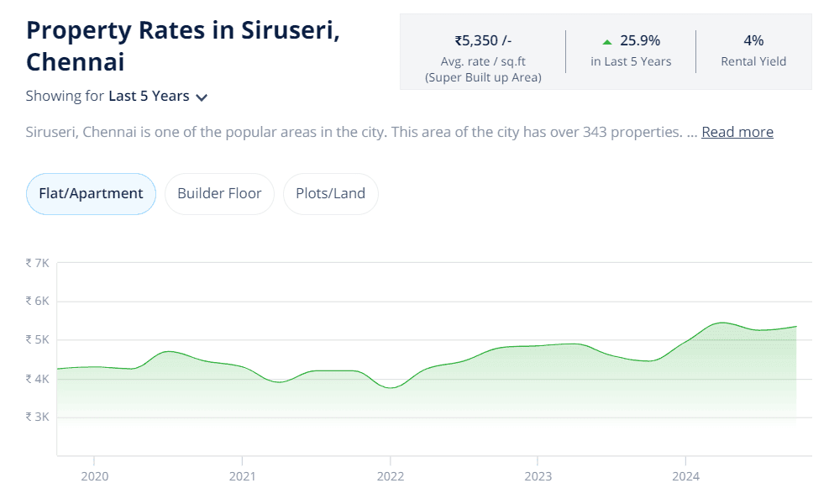Select the Last 5 Years period text
Image resolution: width=829 pixels, height=504 pixels.
(149, 97)
